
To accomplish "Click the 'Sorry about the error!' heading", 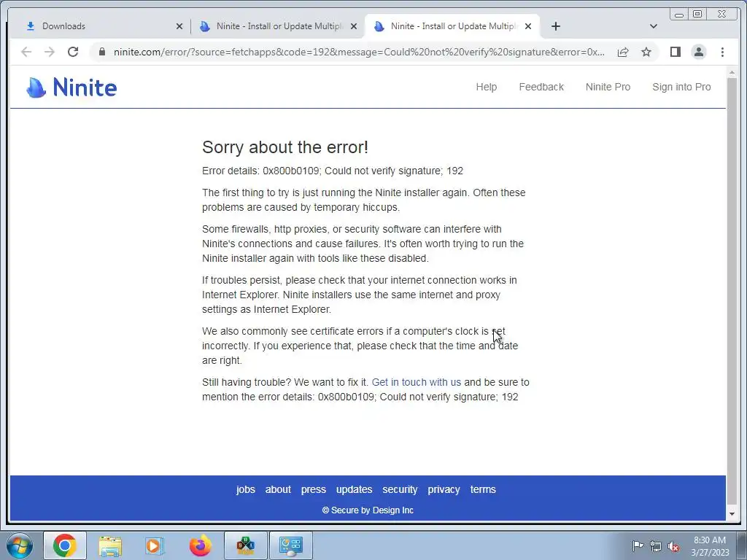I will coord(285,147).
